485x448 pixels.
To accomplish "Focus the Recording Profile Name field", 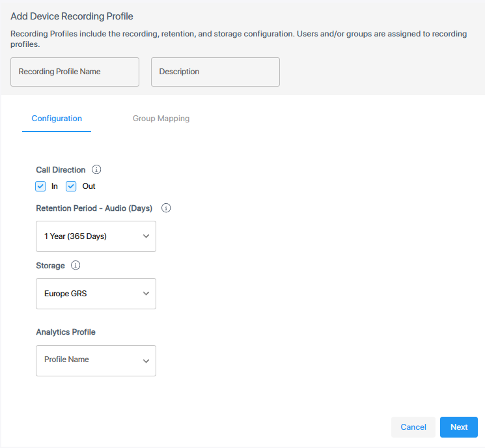I will [75, 72].
